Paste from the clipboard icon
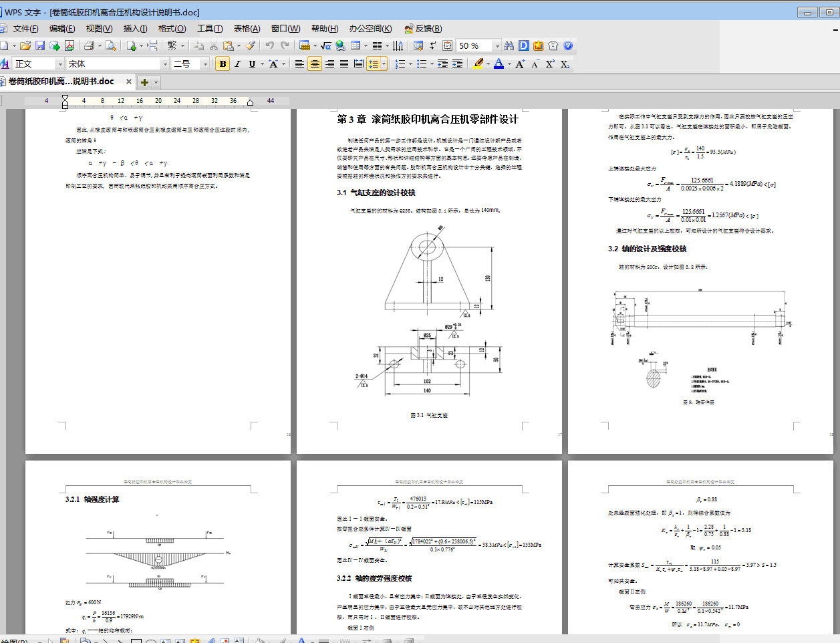This screenshot has height=643, width=840. 229,45
